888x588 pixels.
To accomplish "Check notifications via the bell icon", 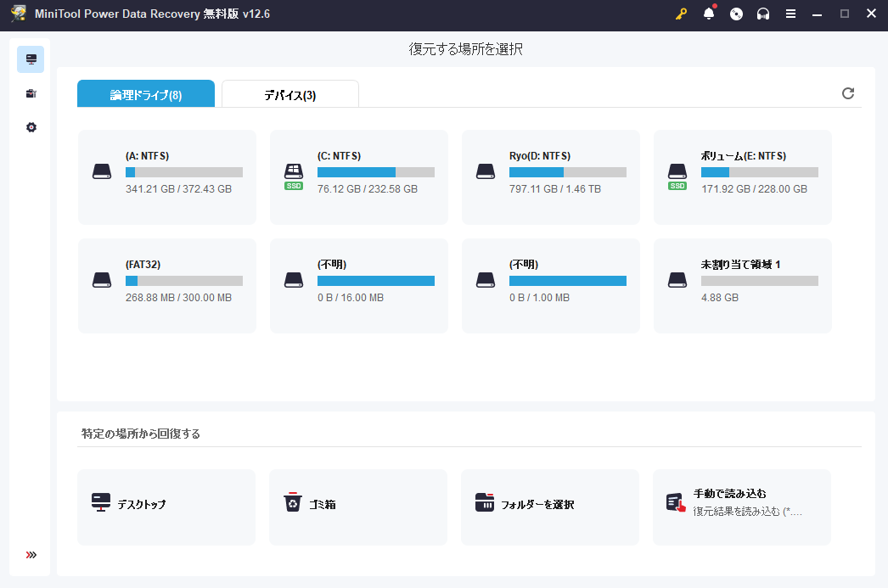I will (x=709, y=13).
